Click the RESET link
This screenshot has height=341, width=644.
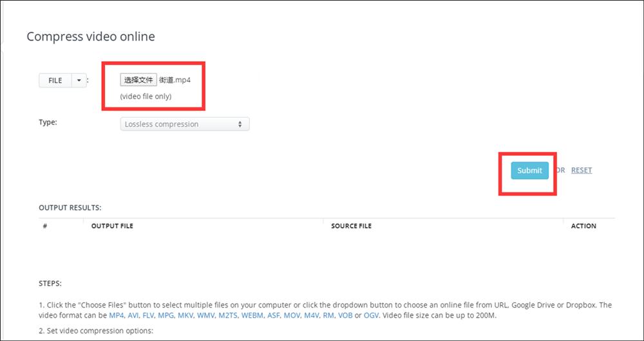[x=581, y=170]
